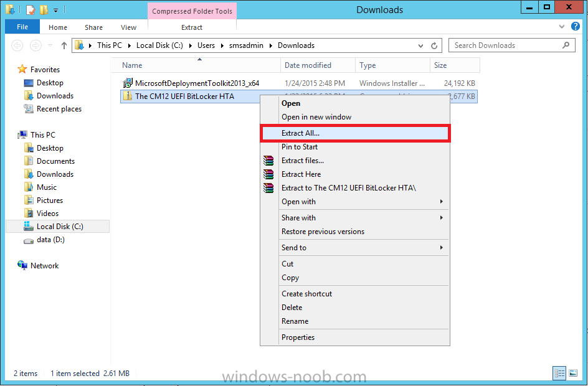Switch to Details view icon in status bar
This screenshot has width=588, height=386.
(559, 373)
